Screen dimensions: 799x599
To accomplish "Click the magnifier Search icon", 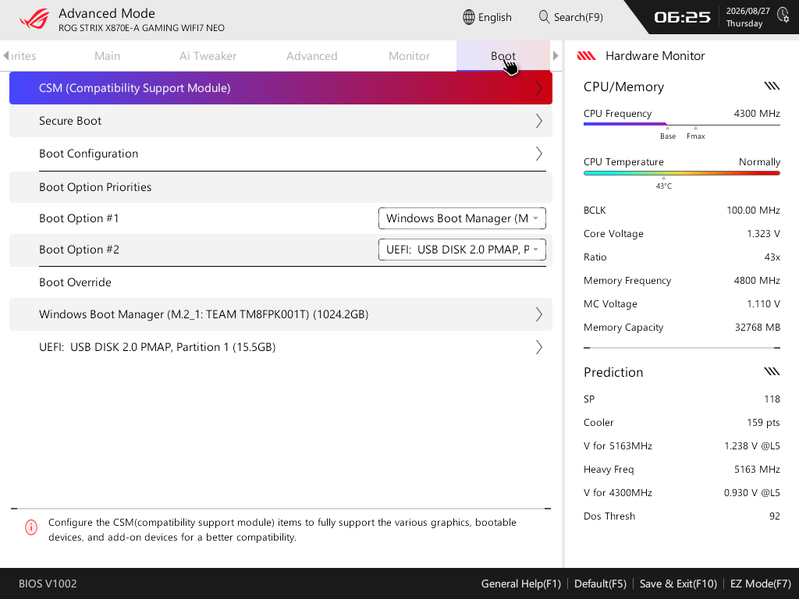I will click(x=544, y=17).
